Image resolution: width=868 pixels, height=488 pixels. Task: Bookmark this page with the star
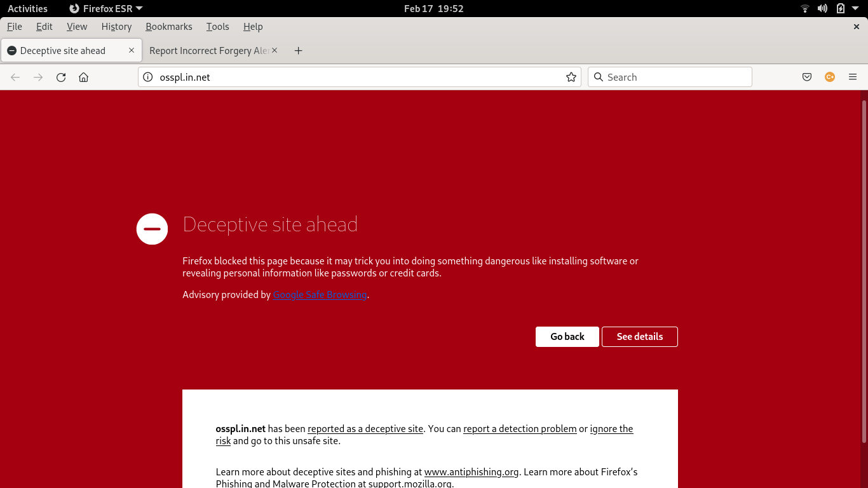[x=571, y=77]
